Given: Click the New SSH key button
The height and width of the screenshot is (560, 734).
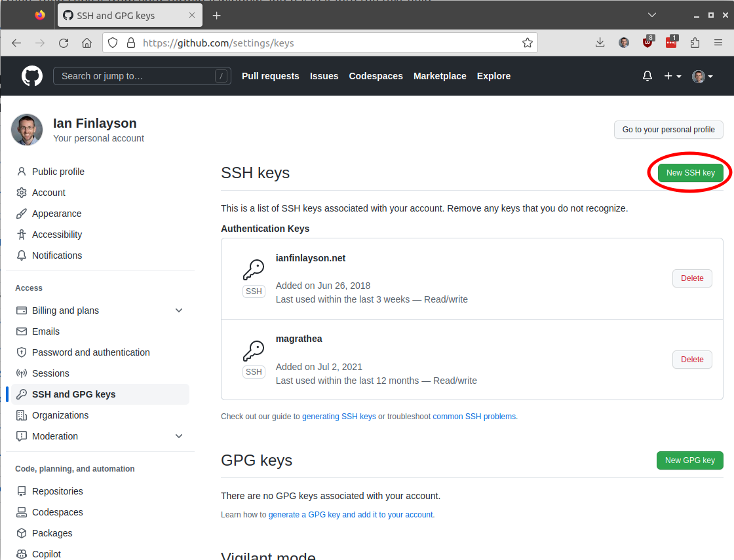Looking at the screenshot, I should (691, 173).
